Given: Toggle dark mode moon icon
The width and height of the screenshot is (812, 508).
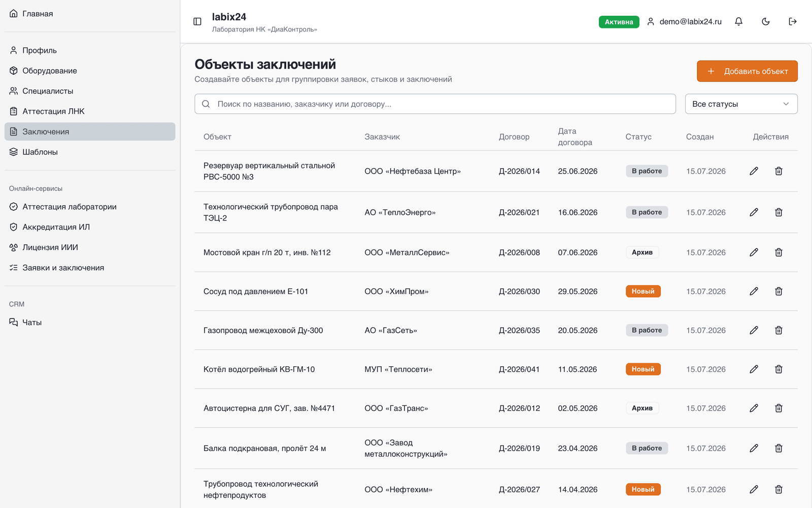Looking at the screenshot, I should [766, 21].
